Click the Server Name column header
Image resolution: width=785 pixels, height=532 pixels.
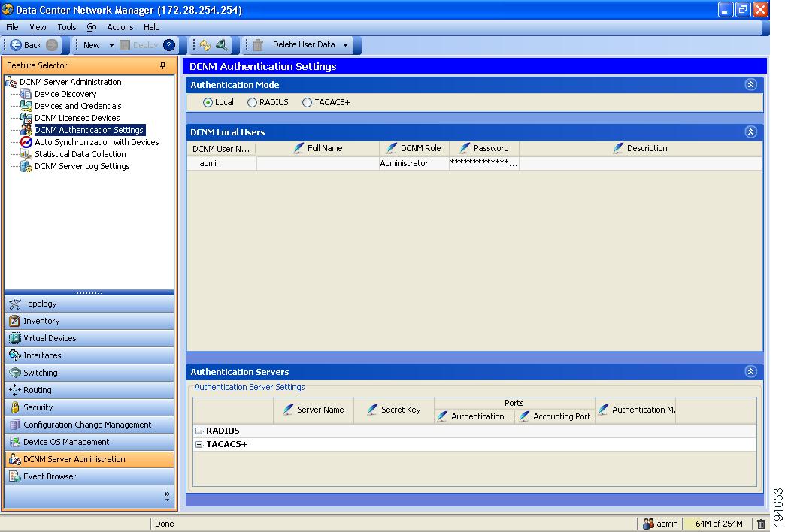(x=314, y=410)
